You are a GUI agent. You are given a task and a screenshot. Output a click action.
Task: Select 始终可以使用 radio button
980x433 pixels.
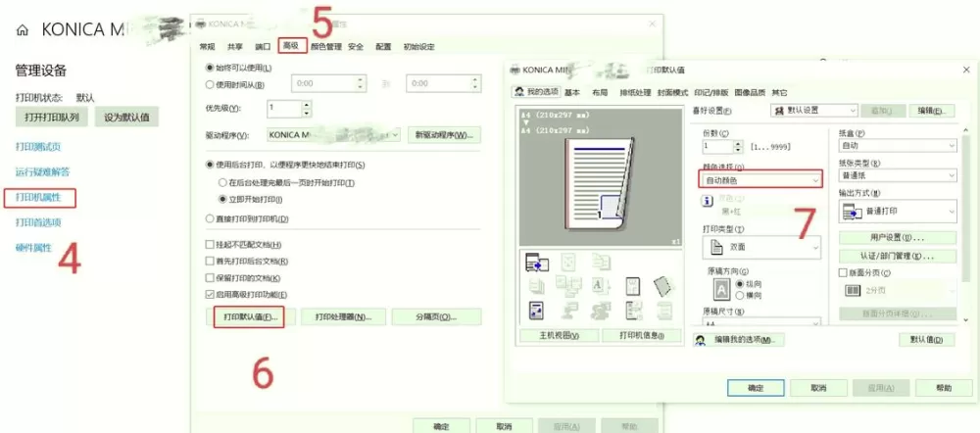point(210,67)
